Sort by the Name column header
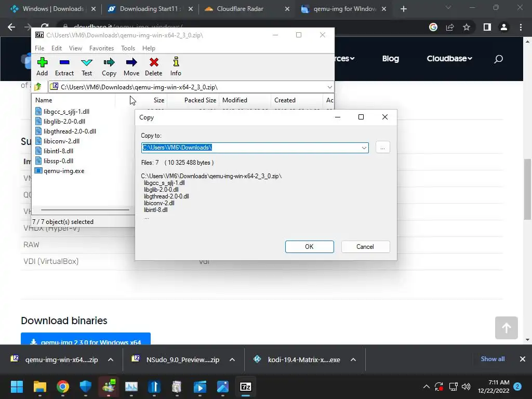The height and width of the screenshot is (399, 532). [x=74, y=100]
